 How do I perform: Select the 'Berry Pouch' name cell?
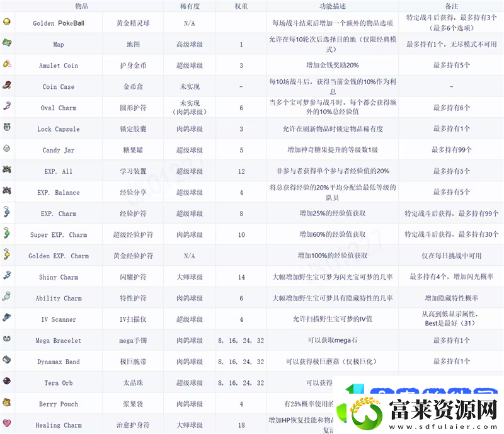(59, 404)
